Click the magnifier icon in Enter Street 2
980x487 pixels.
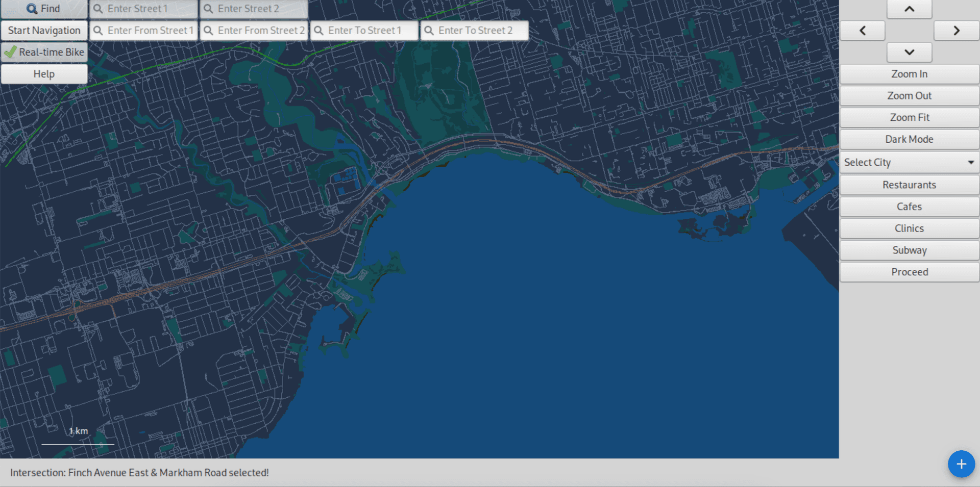pyautogui.click(x=209, y=9)
